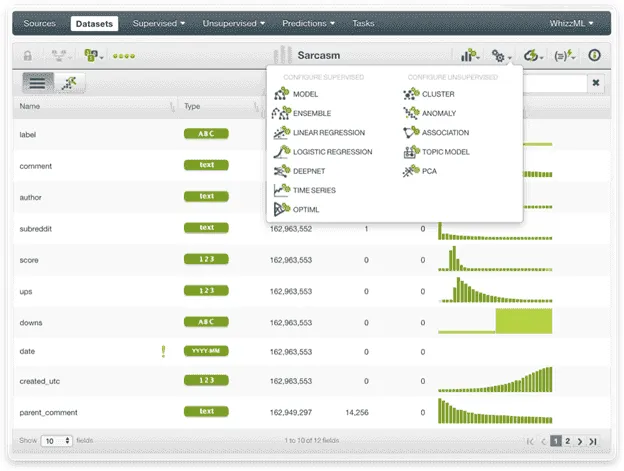Screen dimensions: 624x471
Task: Jump to the last page arrow
Action: tap(593, 442)
